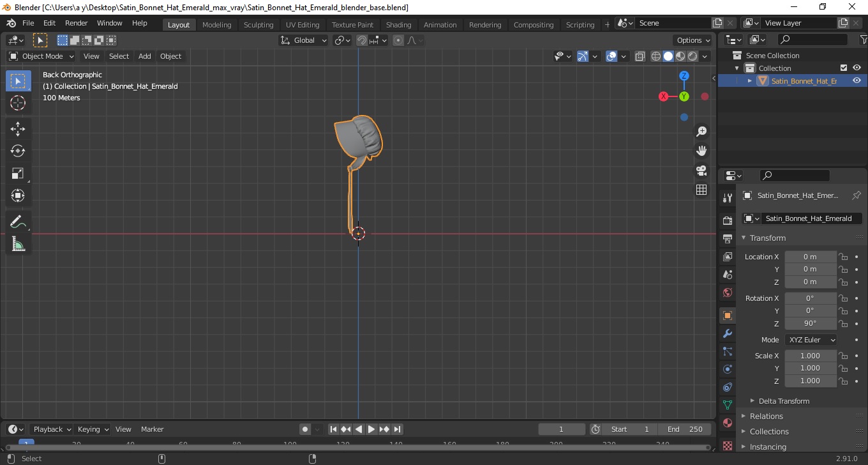The height and width of the screenshot is (465, 868).
Task: Toggle Collection eye visibility in outliner
Action: click(857, 68)
